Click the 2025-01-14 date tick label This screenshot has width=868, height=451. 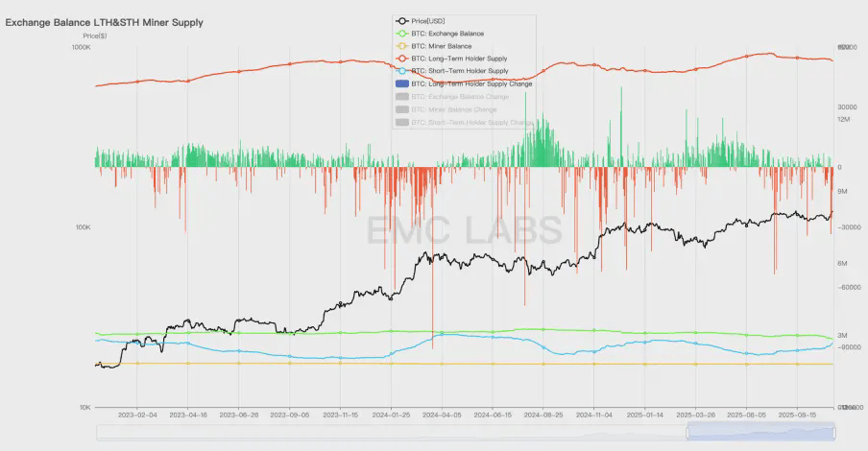(645, 415)
